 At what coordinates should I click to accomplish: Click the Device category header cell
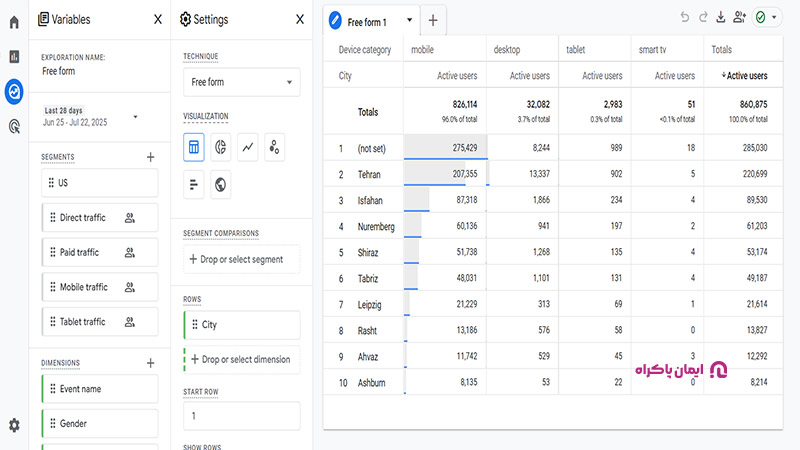coord(364,49)
